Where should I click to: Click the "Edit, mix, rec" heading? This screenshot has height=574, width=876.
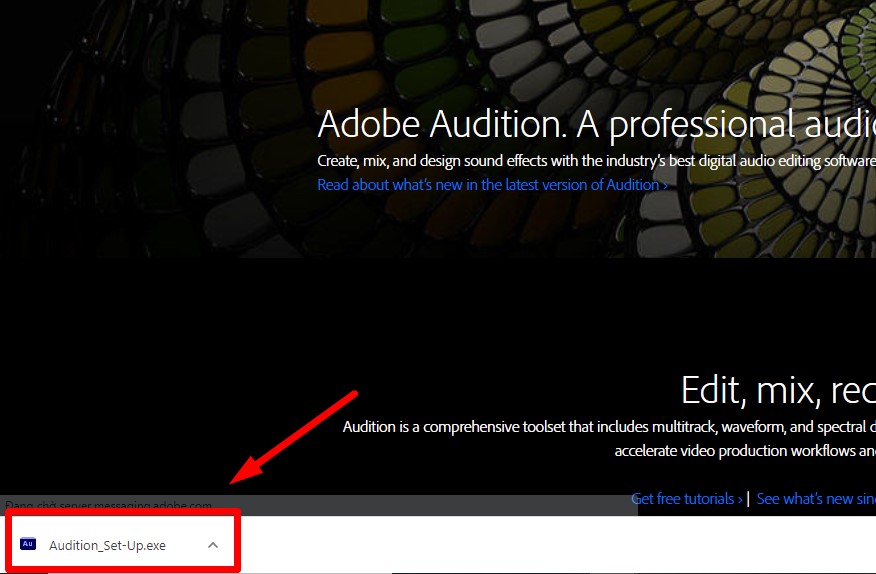(x=777, y=389)
